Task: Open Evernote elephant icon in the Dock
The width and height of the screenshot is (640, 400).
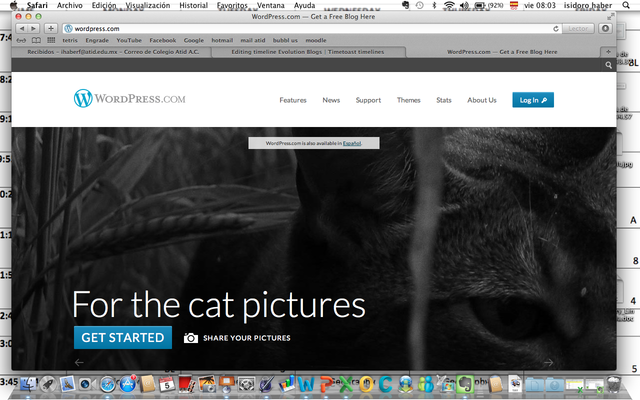Action: click(x=465, y=384)
